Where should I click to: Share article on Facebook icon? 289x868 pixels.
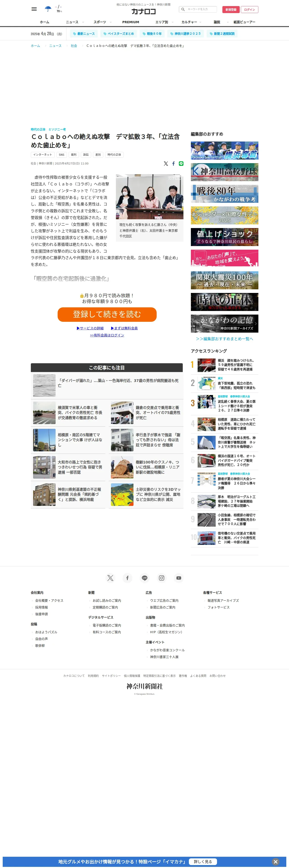tap(174, 163)
